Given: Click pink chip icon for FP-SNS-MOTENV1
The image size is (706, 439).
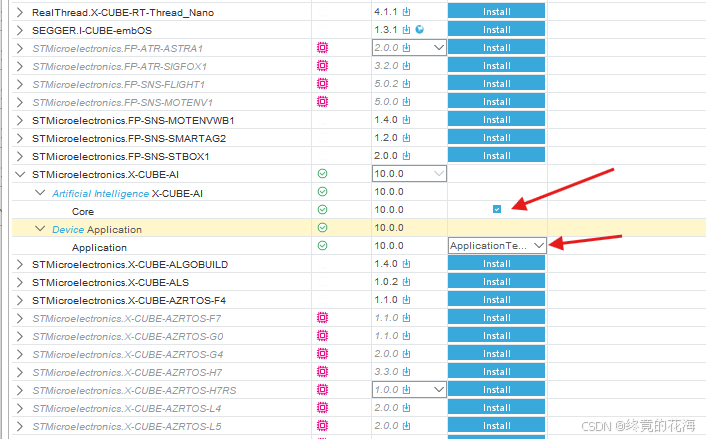Looking at the screenshot, I should (x=322, y=101).
